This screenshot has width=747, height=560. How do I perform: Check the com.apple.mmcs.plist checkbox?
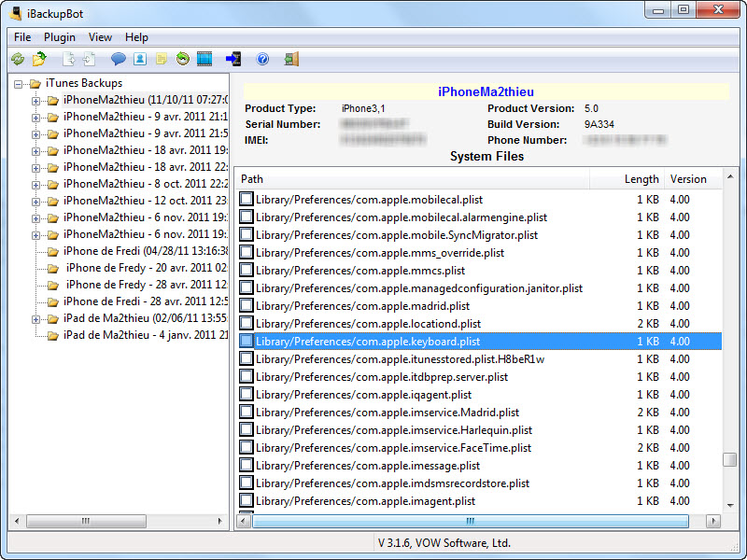pos(247,270)
